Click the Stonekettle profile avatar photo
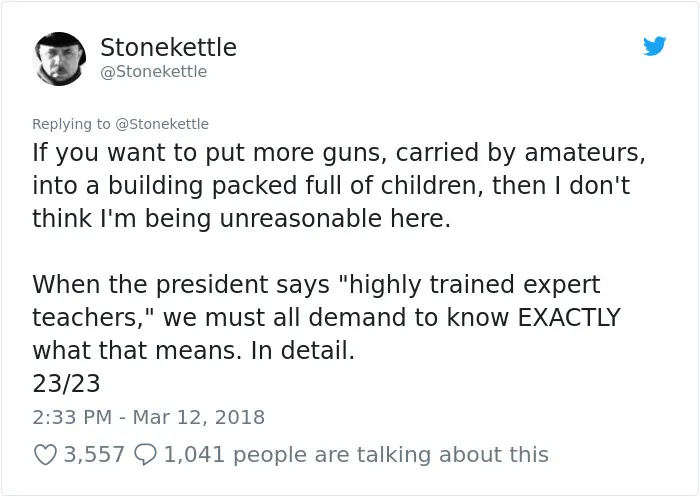The height and width of the screenshot is (497, 700). pyautogui.click(x=59, y=58)
